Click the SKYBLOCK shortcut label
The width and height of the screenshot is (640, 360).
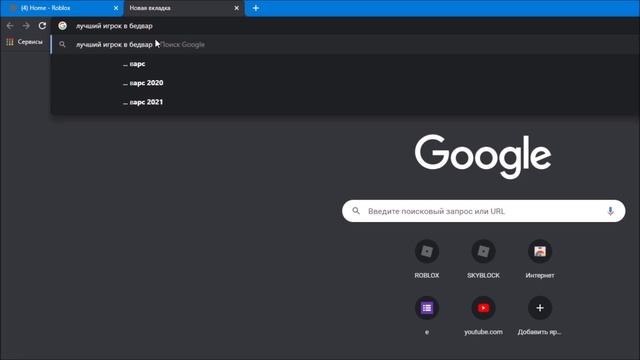[x=483, y=276]
